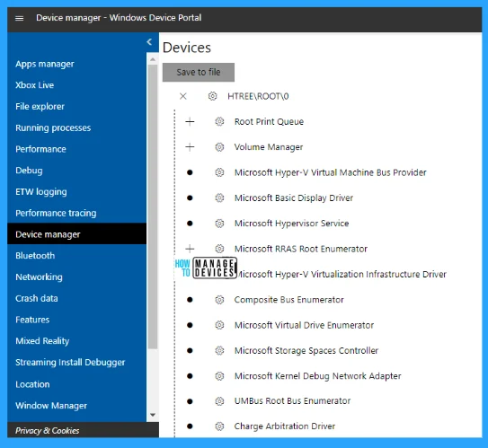
Task: Open Apps manager in sidebar
Action: point(45,64)
